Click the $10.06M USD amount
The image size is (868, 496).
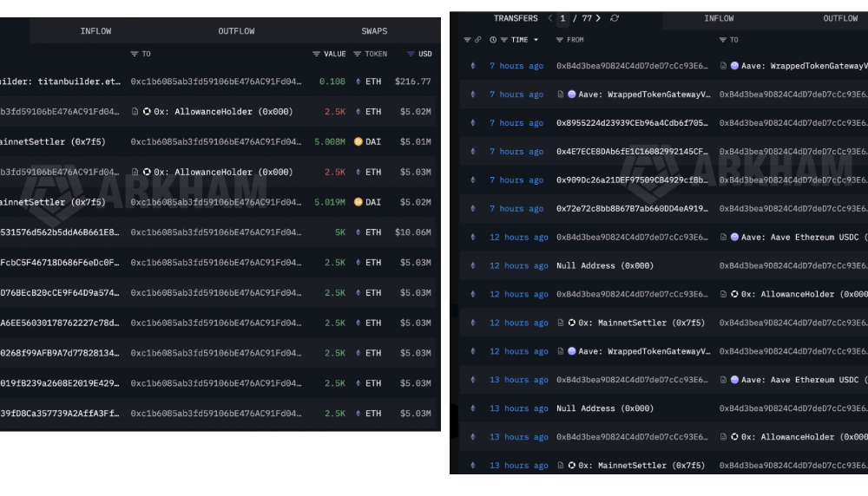(413, 232)
